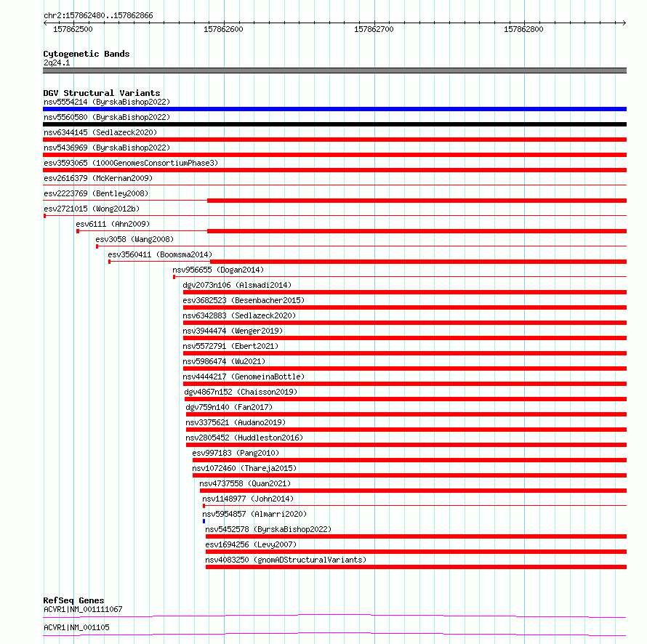
Task: Click the DGV Structural Variants track title
Action: click(x=102, y=93)
